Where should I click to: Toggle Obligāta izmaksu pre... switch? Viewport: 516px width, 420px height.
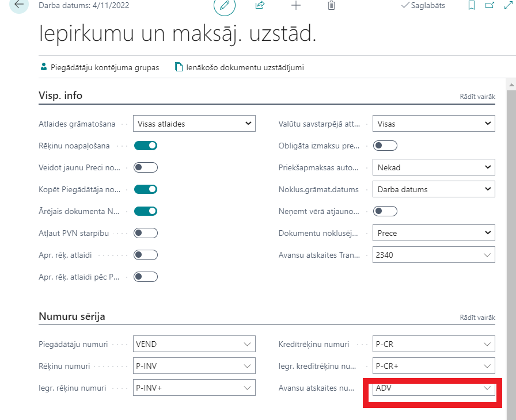point(385,146)
